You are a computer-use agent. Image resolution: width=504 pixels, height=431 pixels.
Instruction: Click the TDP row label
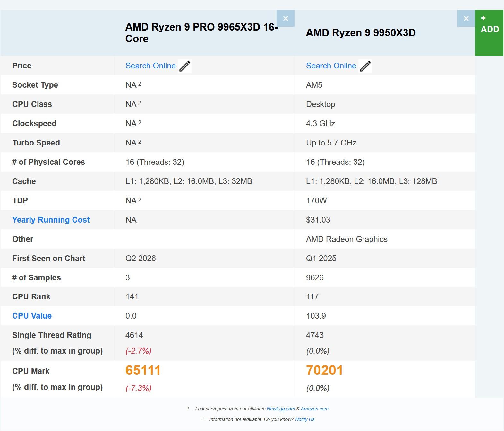(x=20, y=200)
